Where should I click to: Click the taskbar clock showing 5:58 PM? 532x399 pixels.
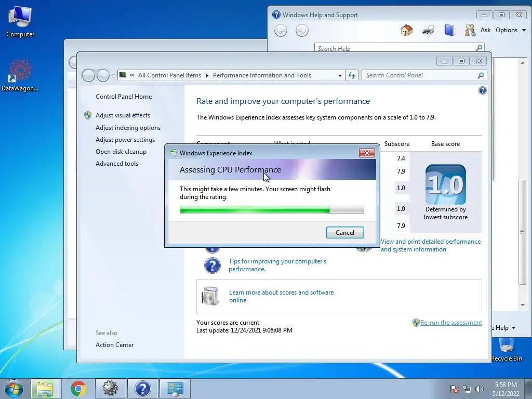[x=506, y=385]
